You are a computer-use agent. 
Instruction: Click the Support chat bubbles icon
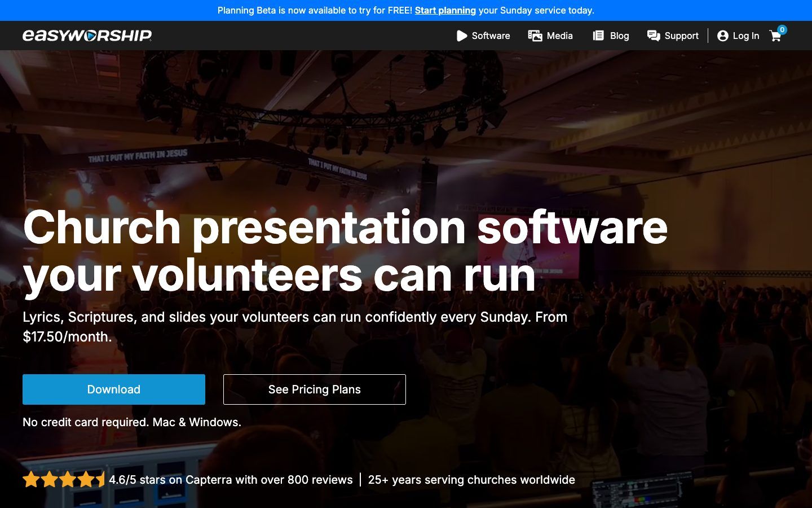[654, 36]
